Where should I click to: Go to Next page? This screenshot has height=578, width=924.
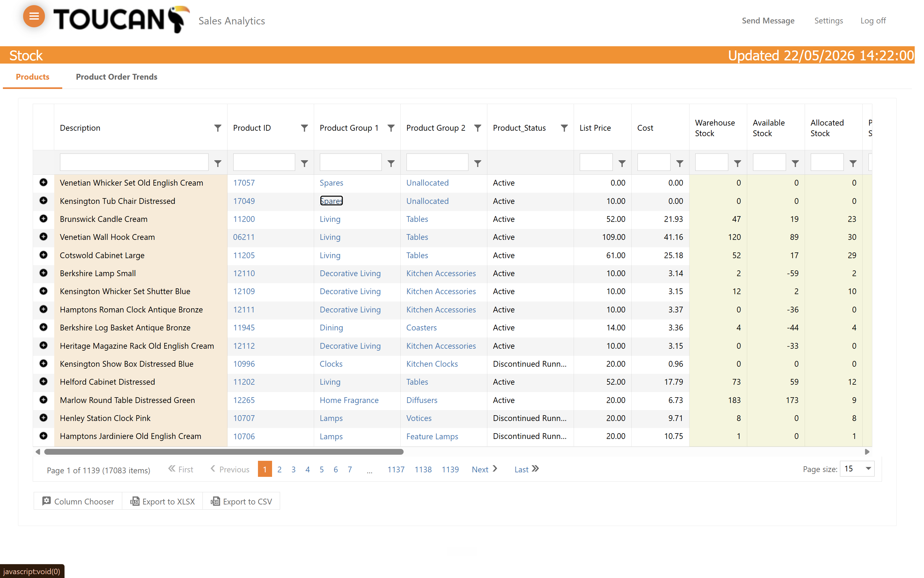[x=484, y=469]
